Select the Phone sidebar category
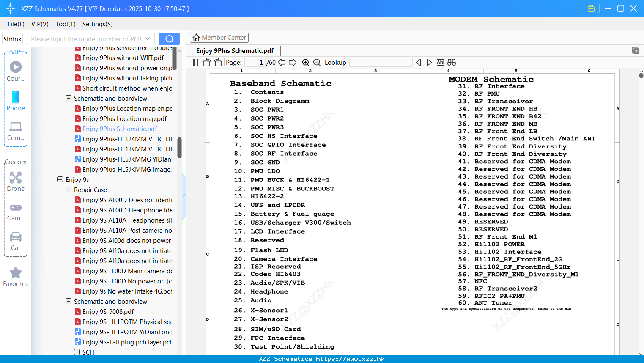 click(x=16, y=101)
